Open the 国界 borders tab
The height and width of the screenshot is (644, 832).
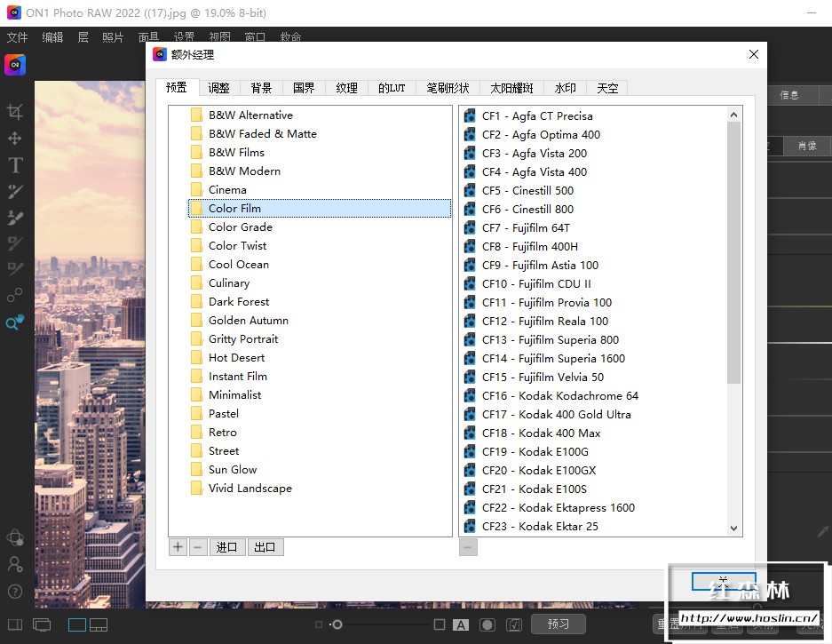click(x=304, y=88)
